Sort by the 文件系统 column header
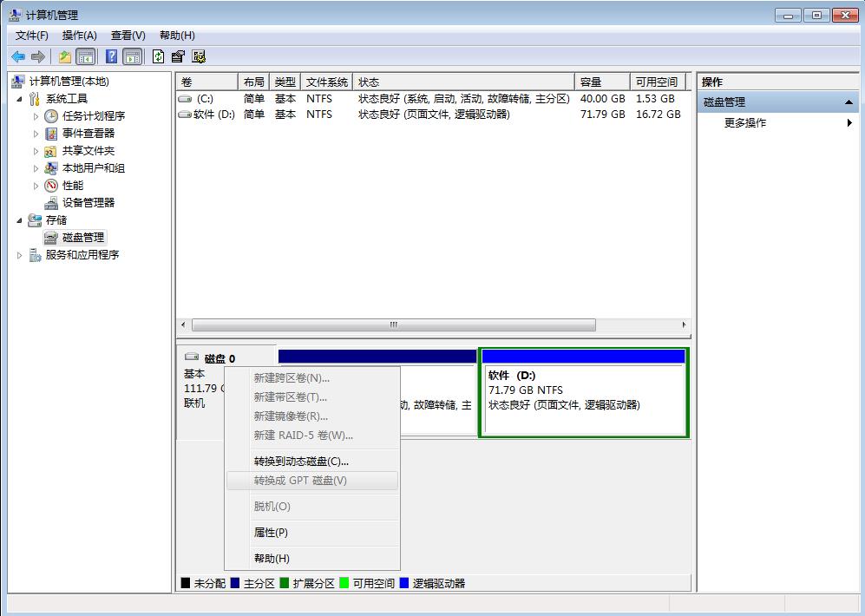Screen dimensions: 865x616 click(x=326, y=82)
